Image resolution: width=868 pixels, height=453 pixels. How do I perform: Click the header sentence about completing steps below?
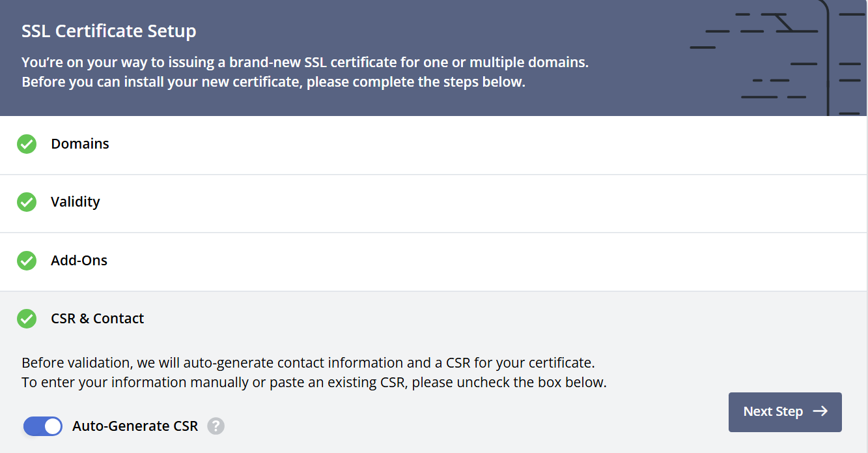click(x=273, y=82)
